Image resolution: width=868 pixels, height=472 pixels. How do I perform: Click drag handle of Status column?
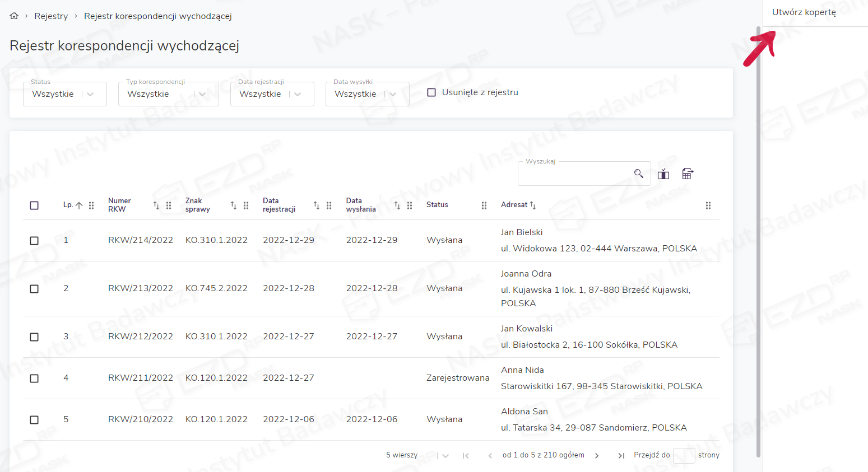coord(484,205)
